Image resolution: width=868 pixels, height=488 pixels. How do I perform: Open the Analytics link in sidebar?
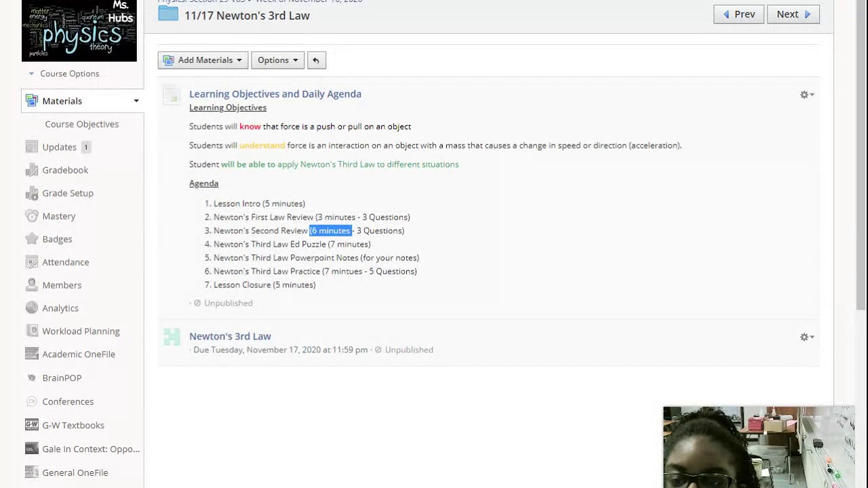[60, 308]
